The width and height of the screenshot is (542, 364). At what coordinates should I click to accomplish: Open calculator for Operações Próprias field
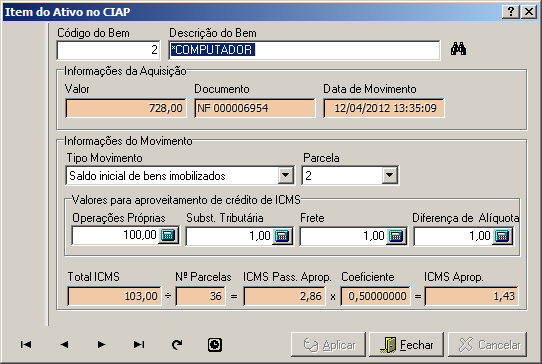click(x=168, y=235)
